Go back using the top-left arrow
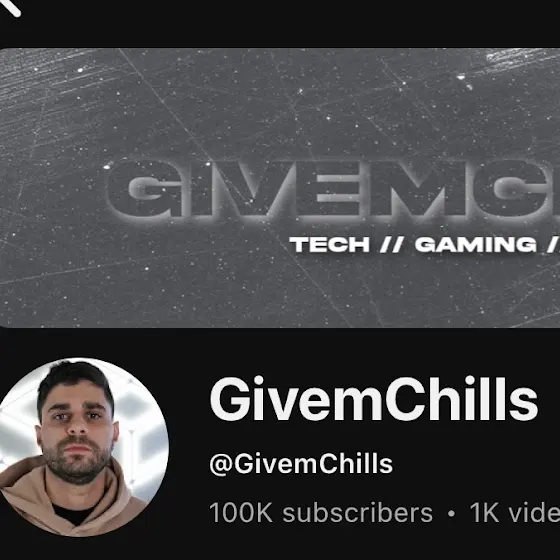Image resolution: width=560 pixels, height=560 pixels. coord(9,6)
